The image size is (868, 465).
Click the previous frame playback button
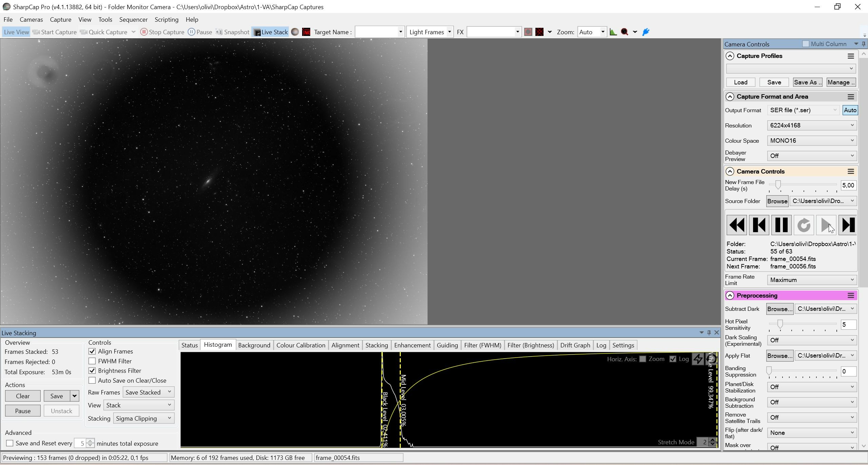tap(759, 225)
